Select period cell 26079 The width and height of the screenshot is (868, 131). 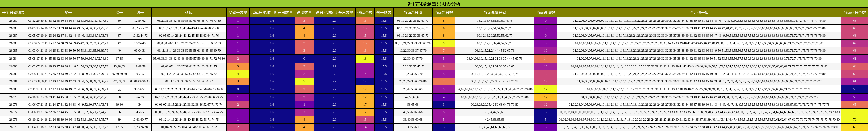coord(13,97)
